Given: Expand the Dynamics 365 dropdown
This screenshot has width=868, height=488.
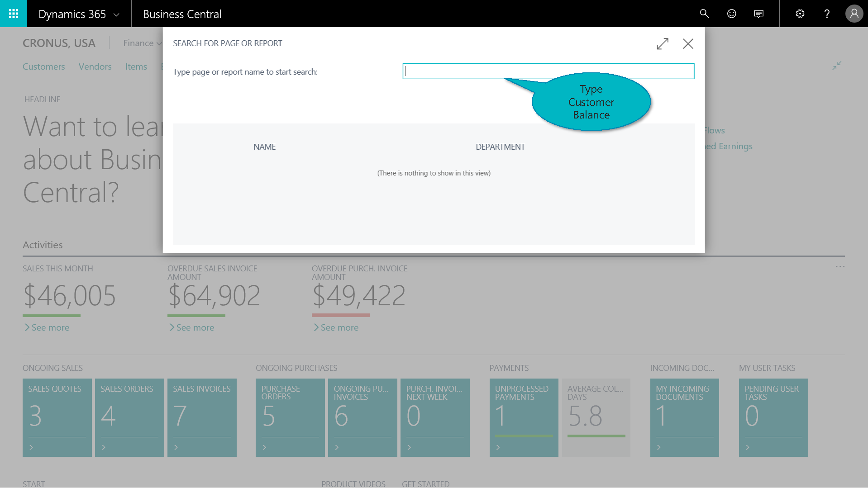Looking at the screenshot, I should [x=116, y=14].
